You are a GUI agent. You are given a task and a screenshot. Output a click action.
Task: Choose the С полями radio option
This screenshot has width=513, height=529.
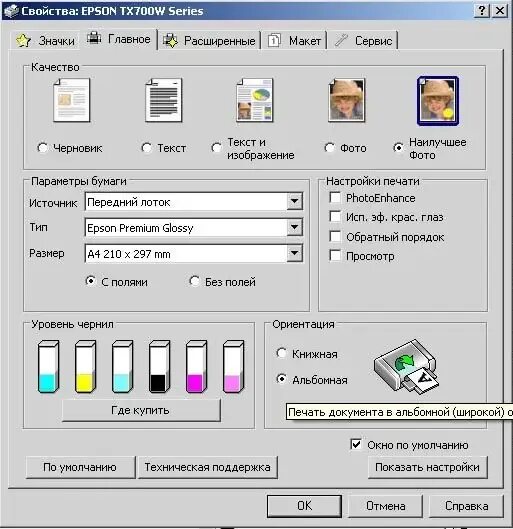(x=90, y=281)
